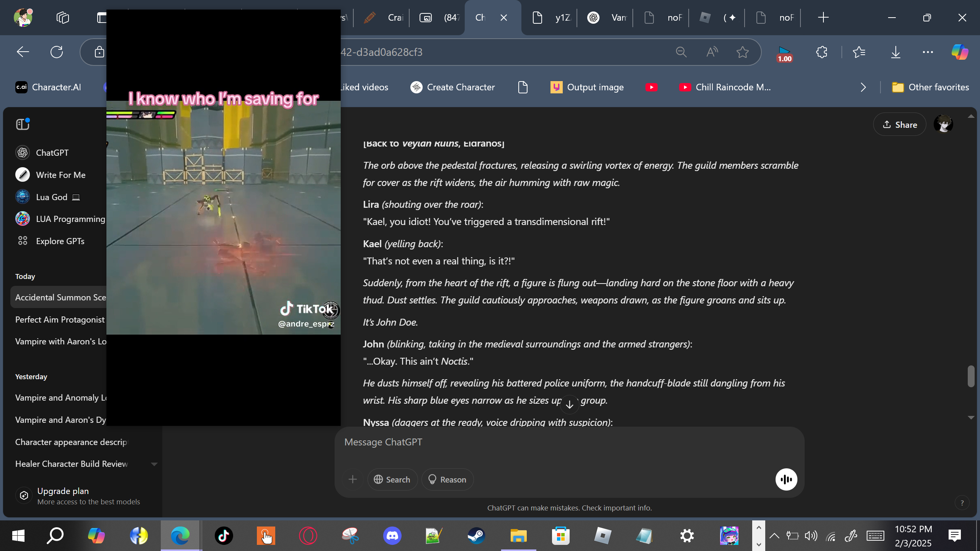The image size is (980, 551).
Task: Switch to the (847 browser tab
Action: tap(438, 18)
